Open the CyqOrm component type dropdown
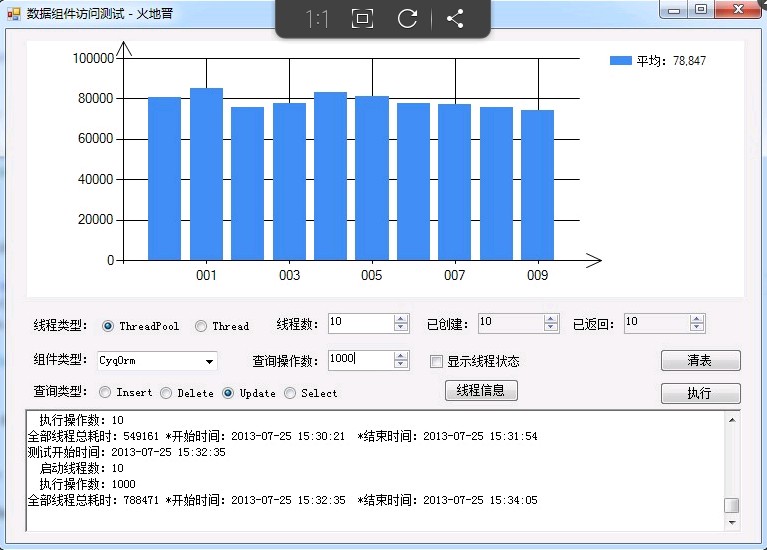The image size is (767, 550). coord(209,361)
